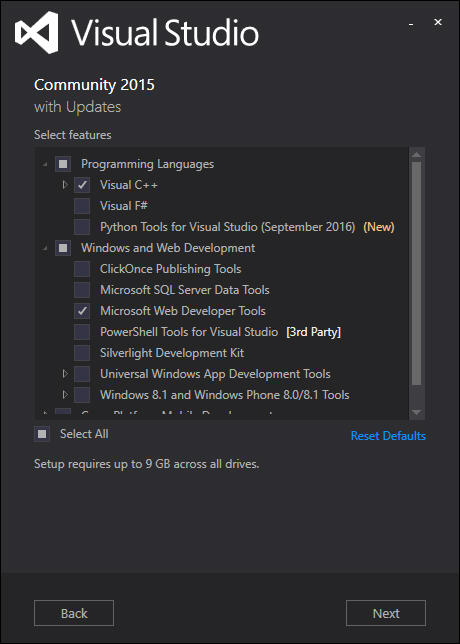Check Python Tools for Visual Studio
460x644 pixels.
point(82,227)
